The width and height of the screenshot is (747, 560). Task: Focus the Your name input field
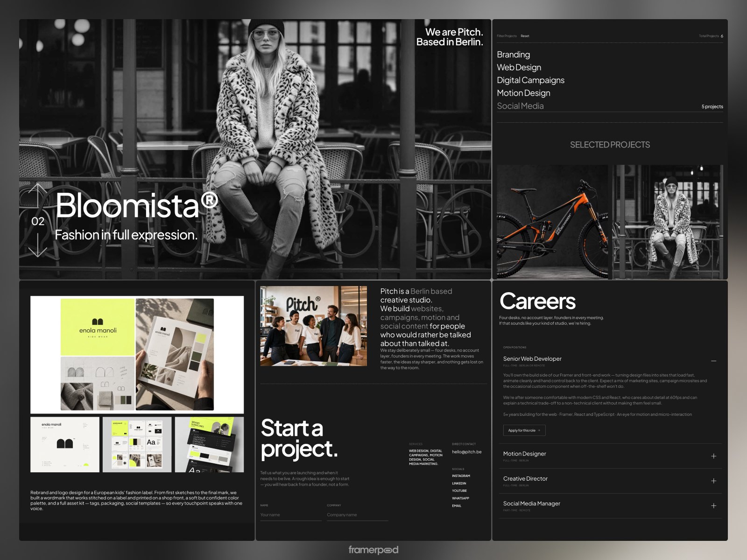pyautogui.click(x=291, y=515)
